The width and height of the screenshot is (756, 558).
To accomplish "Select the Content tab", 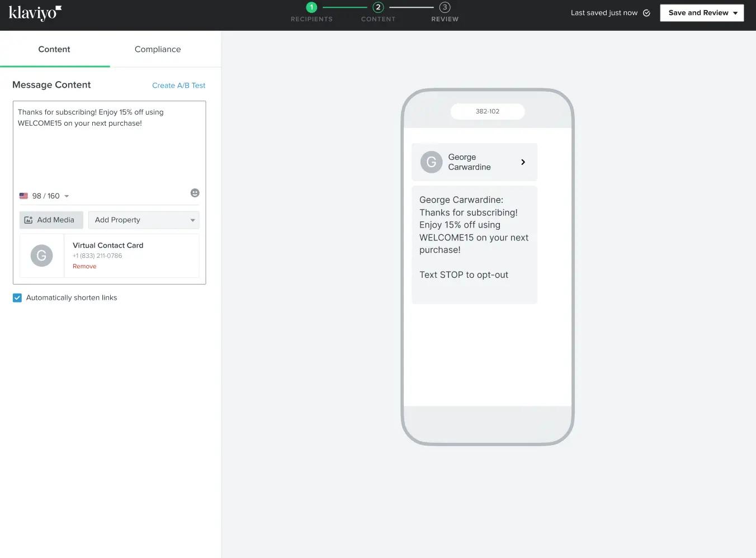I will 54,49.
